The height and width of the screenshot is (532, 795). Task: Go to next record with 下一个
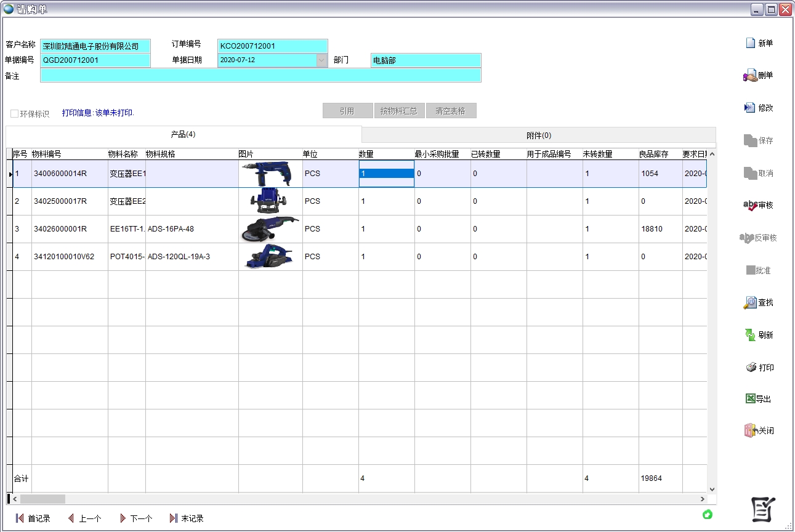tap(135, 518)
